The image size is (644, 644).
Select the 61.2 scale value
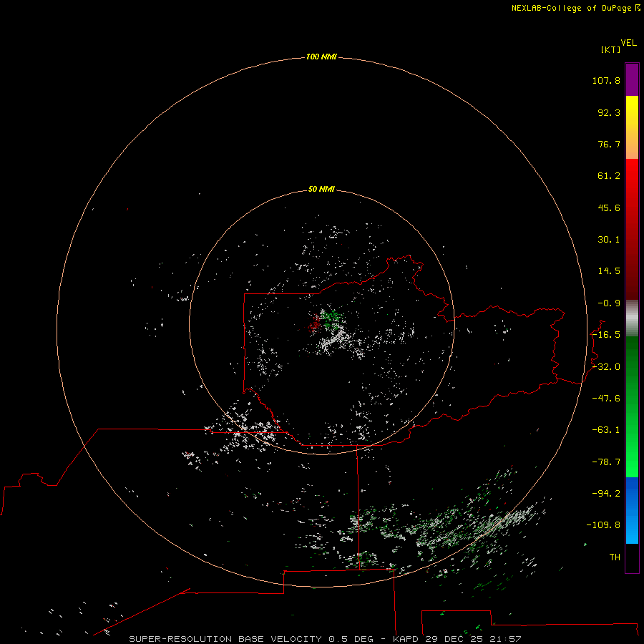click(x=609, y=176)
